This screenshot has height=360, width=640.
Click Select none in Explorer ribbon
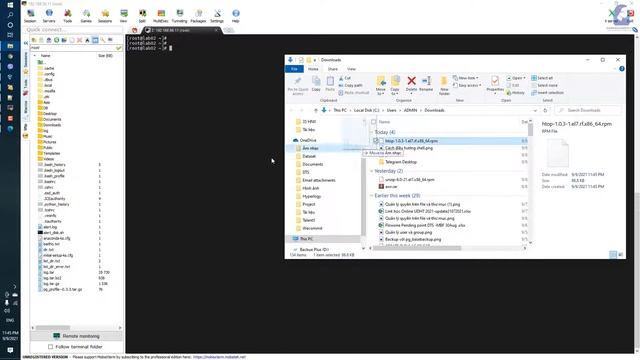point(544,85)
